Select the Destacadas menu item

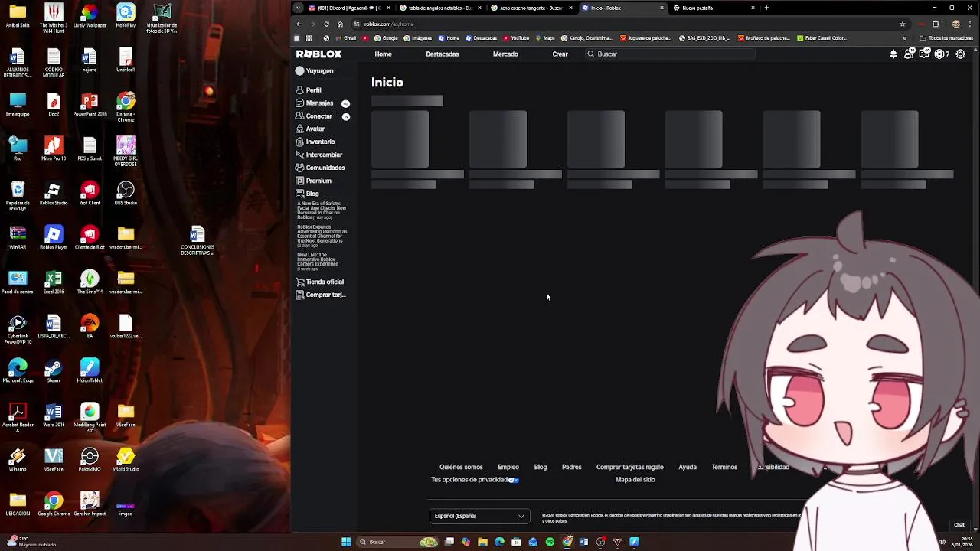pyautogui.click(x=443, y=54)
